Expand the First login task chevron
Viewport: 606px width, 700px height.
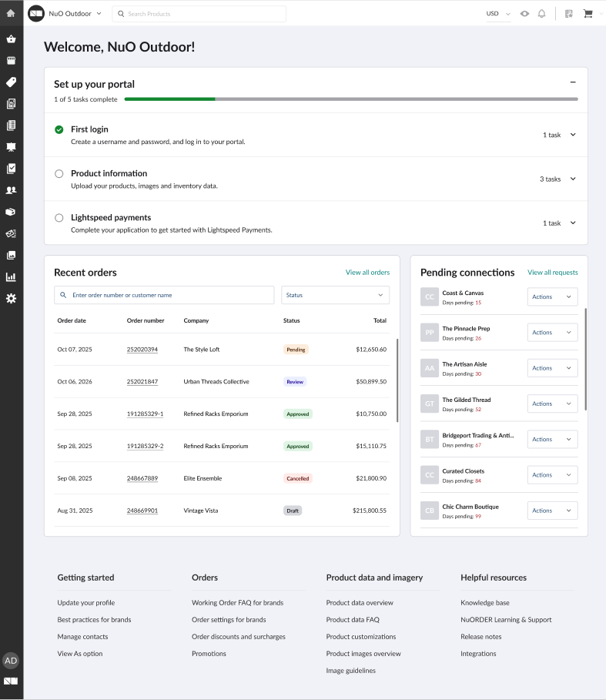click(x=573, y=135)
